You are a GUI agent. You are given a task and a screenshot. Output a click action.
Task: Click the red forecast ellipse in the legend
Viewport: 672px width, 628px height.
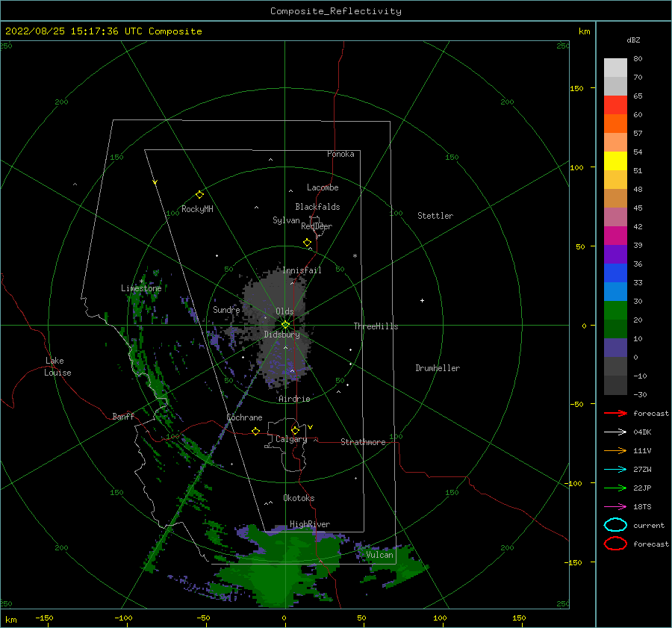(615, 544)
